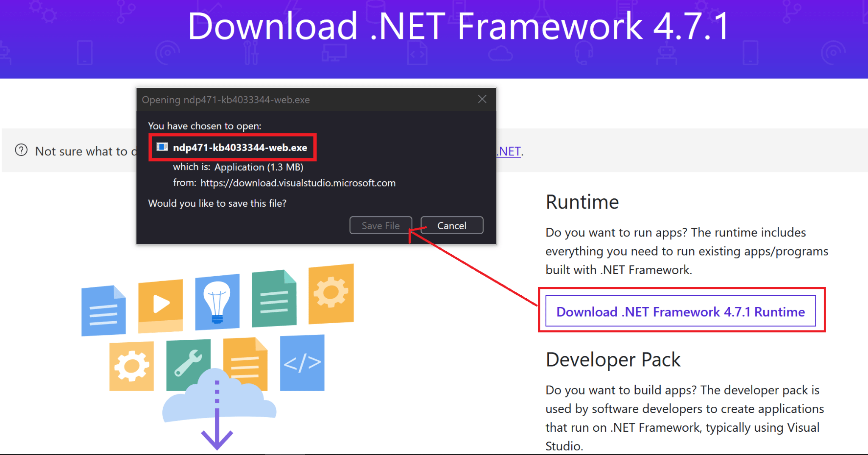Download the .NET Framework 4.7.1 Runtime
The image size is (868, 455).
(680, 311)
